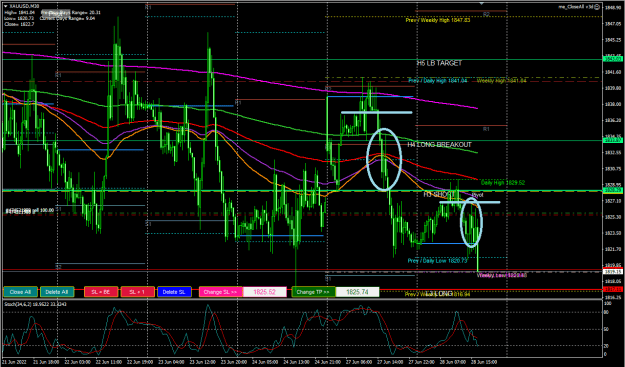The image size is (625, 367).
Task: Click the current price tag 1819.15 on scale
Action: (x=612, y=272)
